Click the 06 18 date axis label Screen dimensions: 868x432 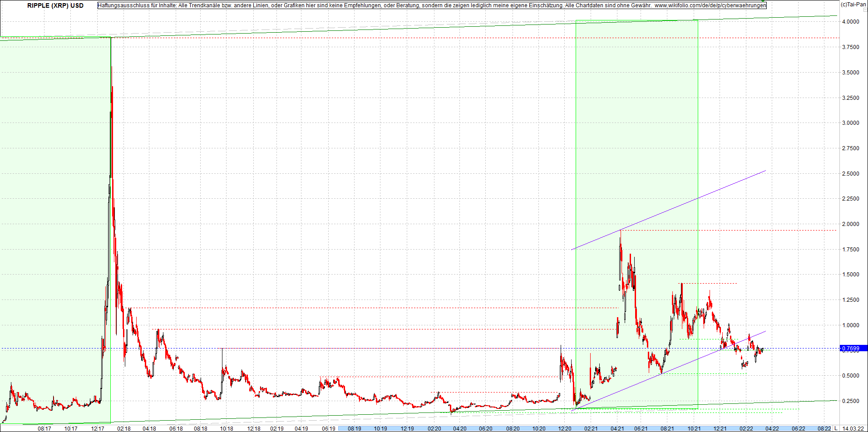[176, 428]
